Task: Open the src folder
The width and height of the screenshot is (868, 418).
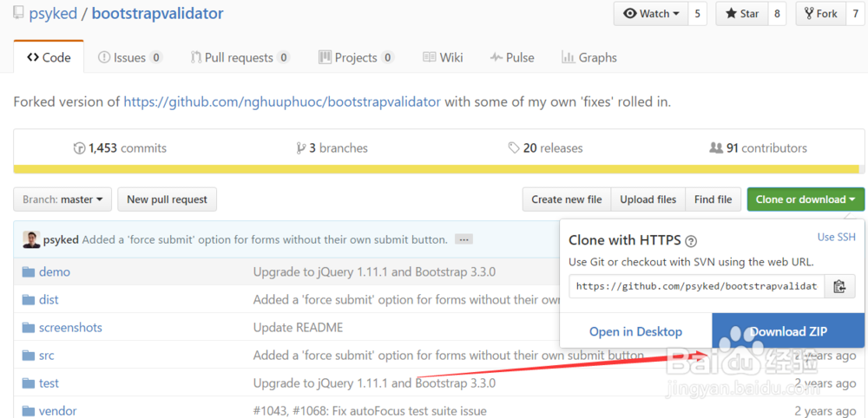Action: click(47, 356)
